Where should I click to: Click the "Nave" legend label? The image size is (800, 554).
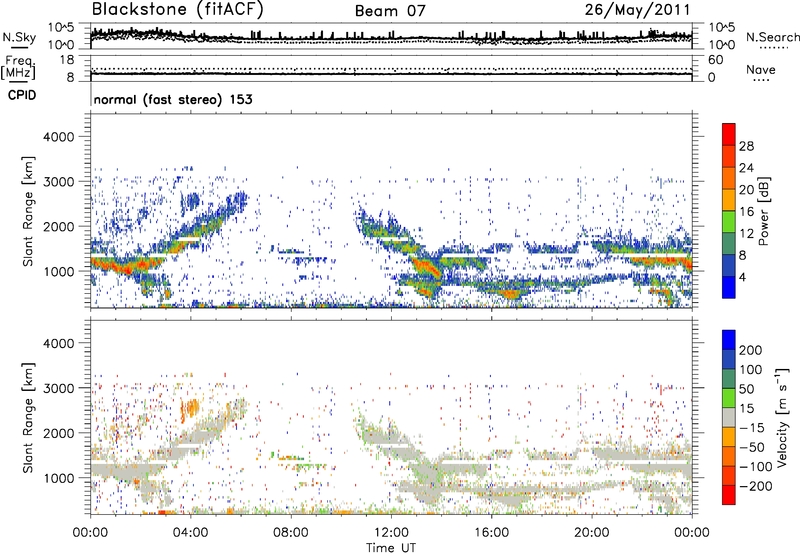[760, 69]
